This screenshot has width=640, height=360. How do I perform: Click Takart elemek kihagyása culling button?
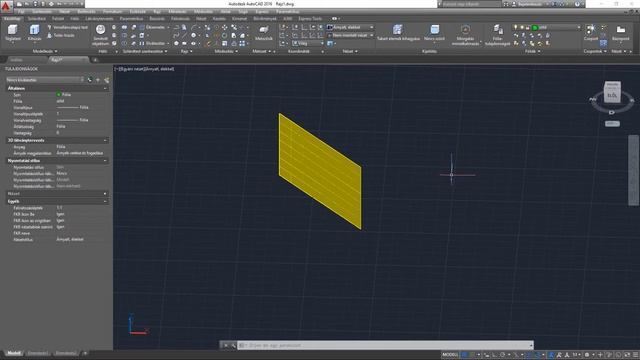[x=398, y=33]
